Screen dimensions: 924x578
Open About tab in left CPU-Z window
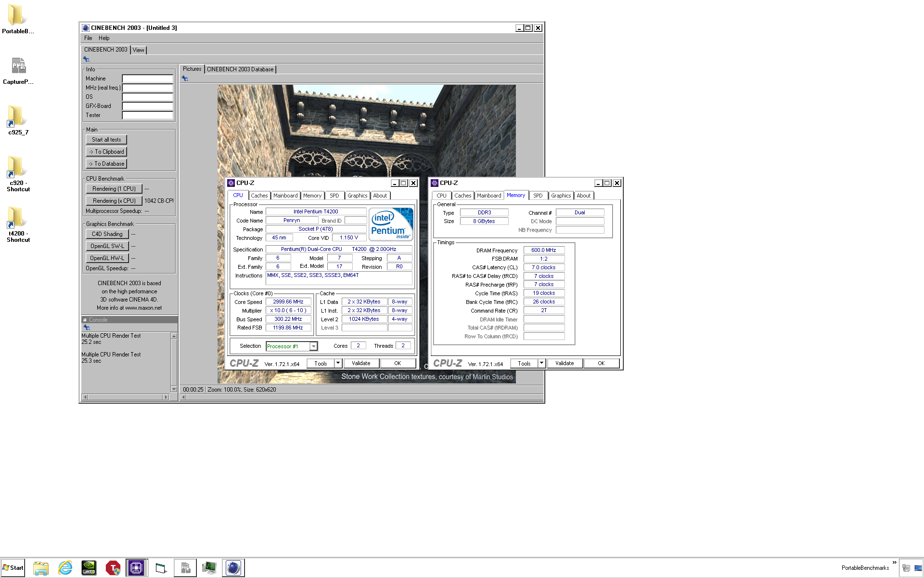(380, 196)
